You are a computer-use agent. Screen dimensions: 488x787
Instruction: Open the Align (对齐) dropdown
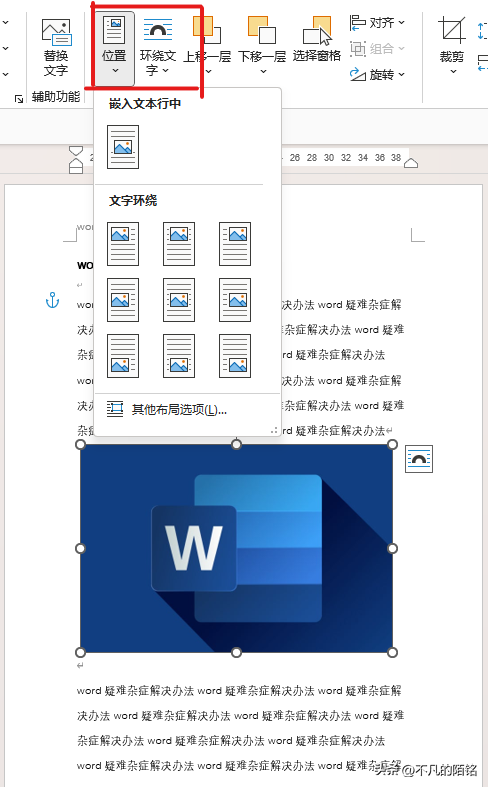click(x=377, y=23)
